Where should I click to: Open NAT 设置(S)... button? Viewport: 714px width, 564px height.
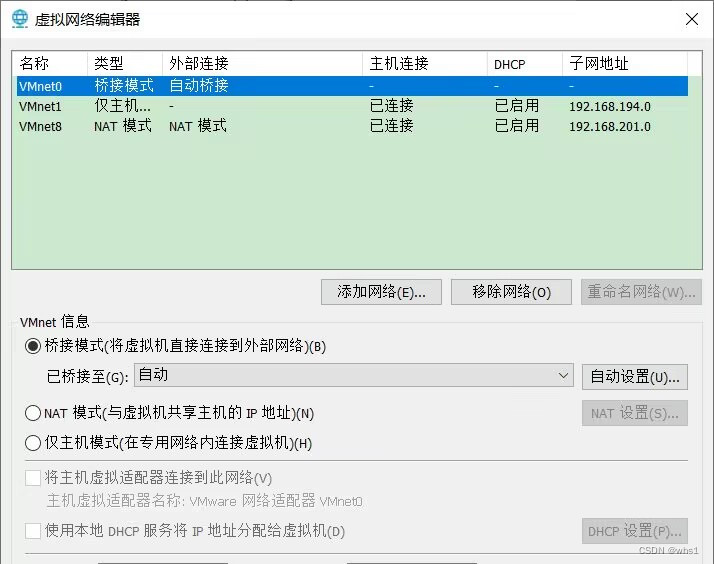pyautogui.click(x=635, y=413)
